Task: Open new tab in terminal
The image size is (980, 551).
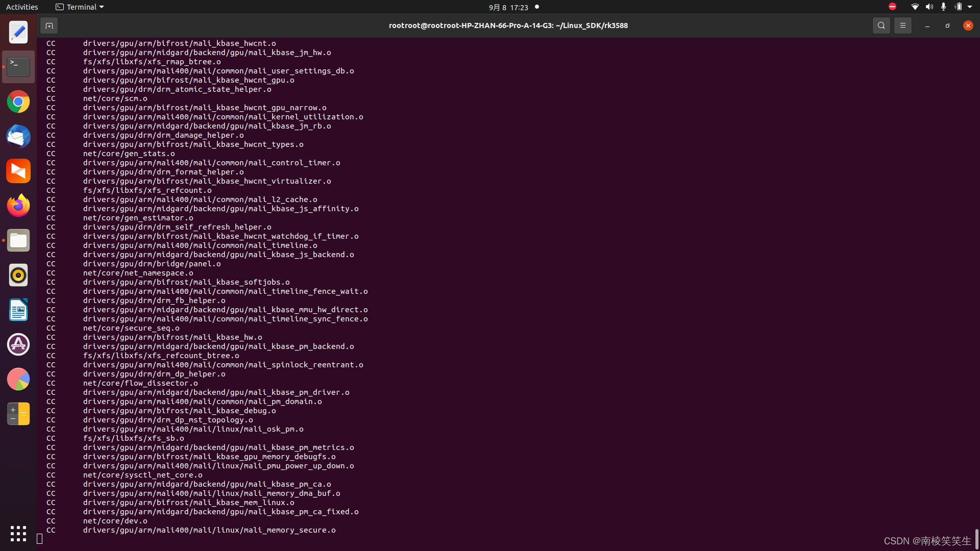Action: click(x=49, y=26)
